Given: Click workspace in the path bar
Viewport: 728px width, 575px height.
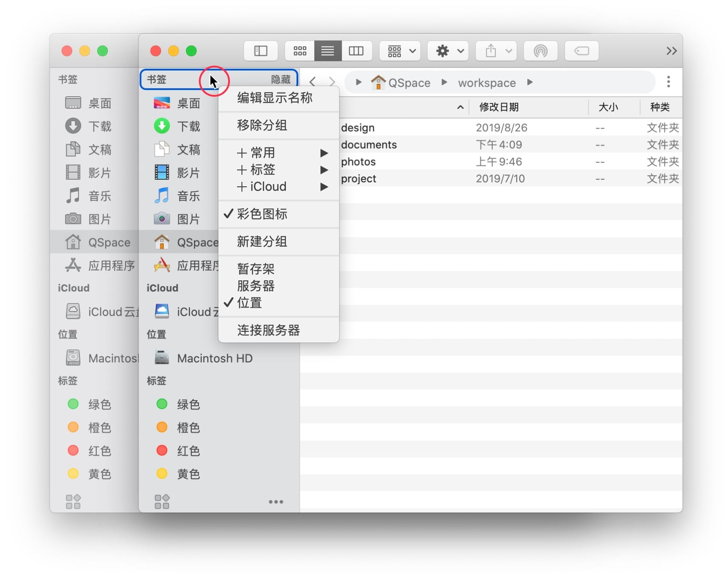Looking at the screenshot, I should [487, 83].
